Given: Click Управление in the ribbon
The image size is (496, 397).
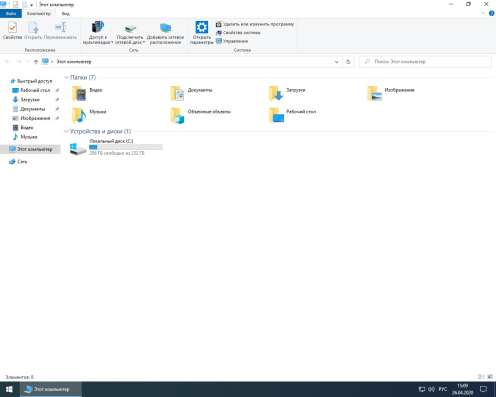Looking at the screenshot, I should click(232, 41).
